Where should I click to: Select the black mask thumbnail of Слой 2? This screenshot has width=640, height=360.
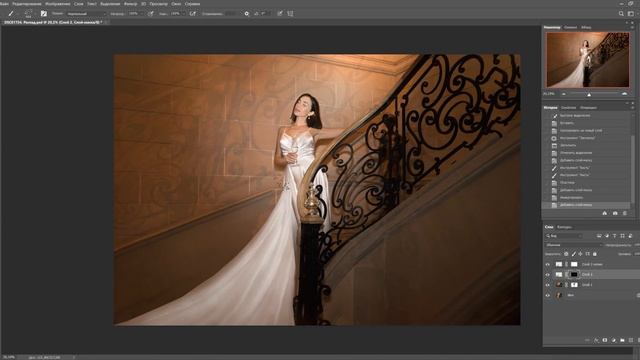coord(574,275)
